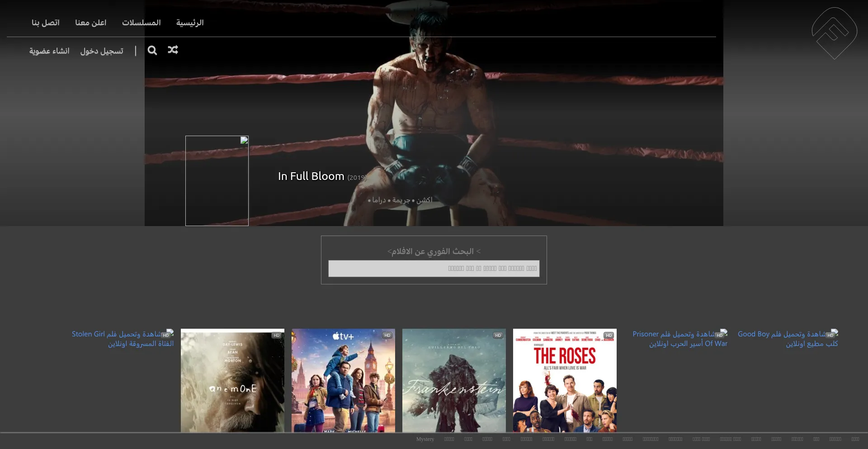The image size is (868, 449).
Task: Open the المسلسلات series menu item
Action: point(141,23)
